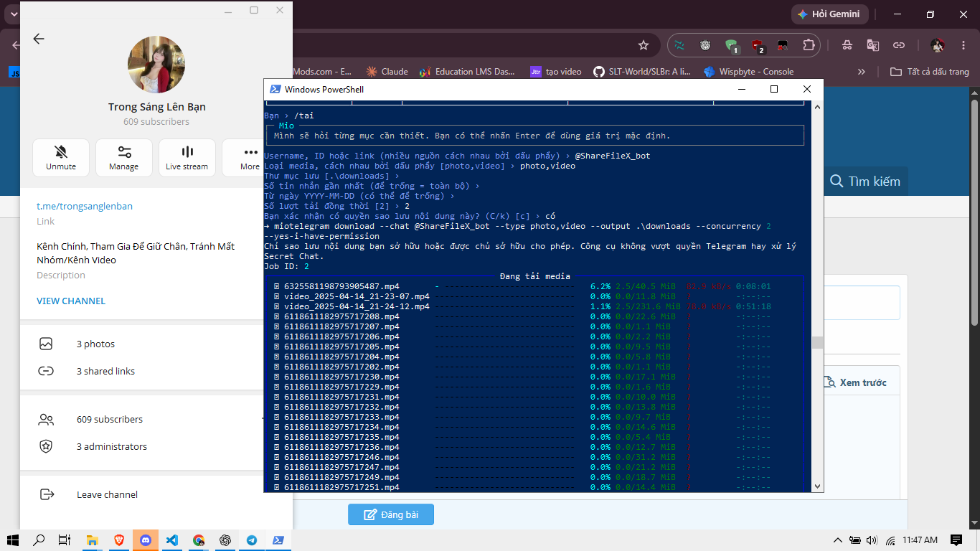The image size is (980, 551).
Task: Open the Chrome tab search dropdown arrow
Action: click(14, 14)
